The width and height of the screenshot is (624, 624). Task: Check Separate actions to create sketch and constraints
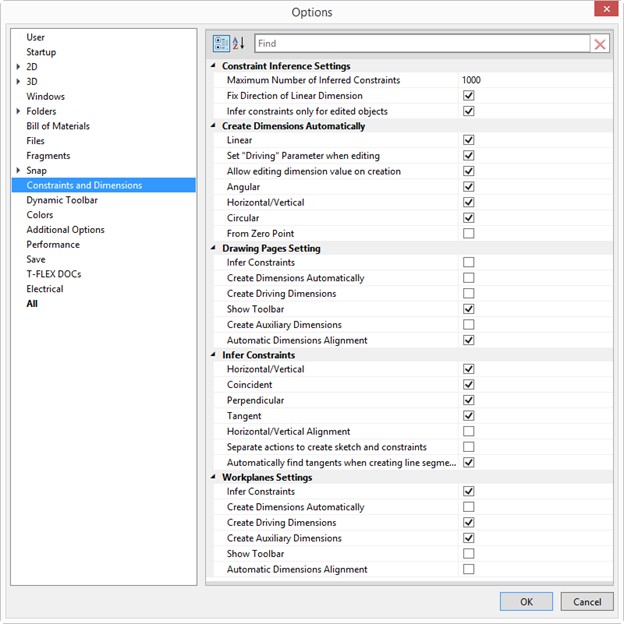click(x=468, y=447)
